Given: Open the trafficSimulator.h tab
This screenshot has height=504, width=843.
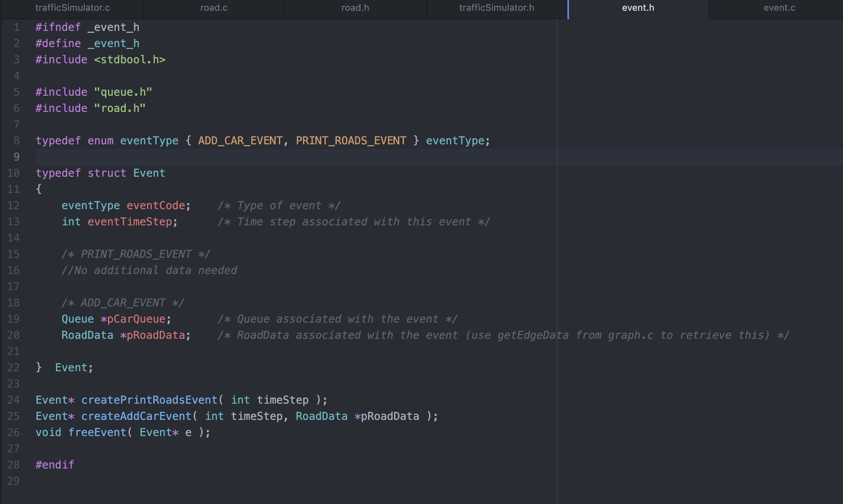Looking at the screenshot, I should [496, 8].
